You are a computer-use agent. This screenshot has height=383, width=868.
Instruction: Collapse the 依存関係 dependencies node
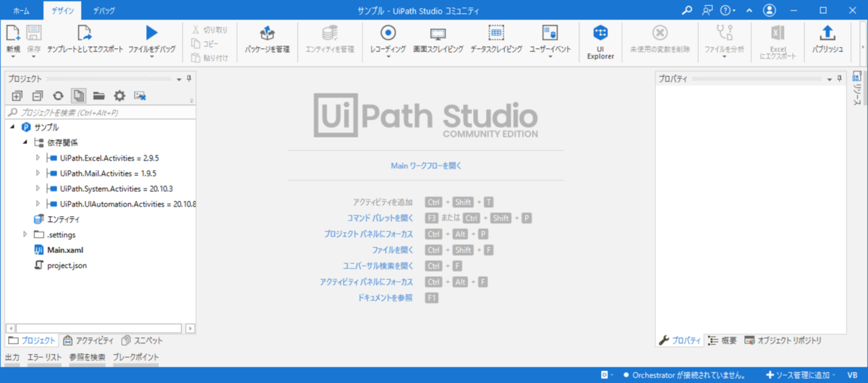[x=25, y=142]
